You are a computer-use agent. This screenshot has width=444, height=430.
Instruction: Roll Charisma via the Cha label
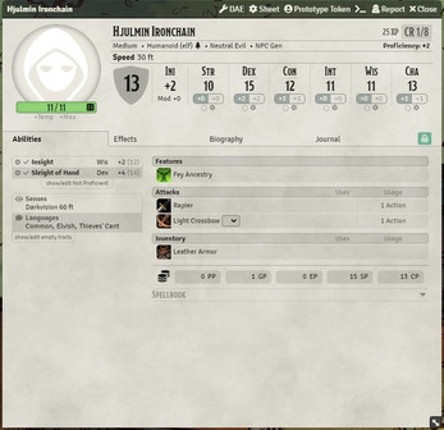tap(412, 71)
